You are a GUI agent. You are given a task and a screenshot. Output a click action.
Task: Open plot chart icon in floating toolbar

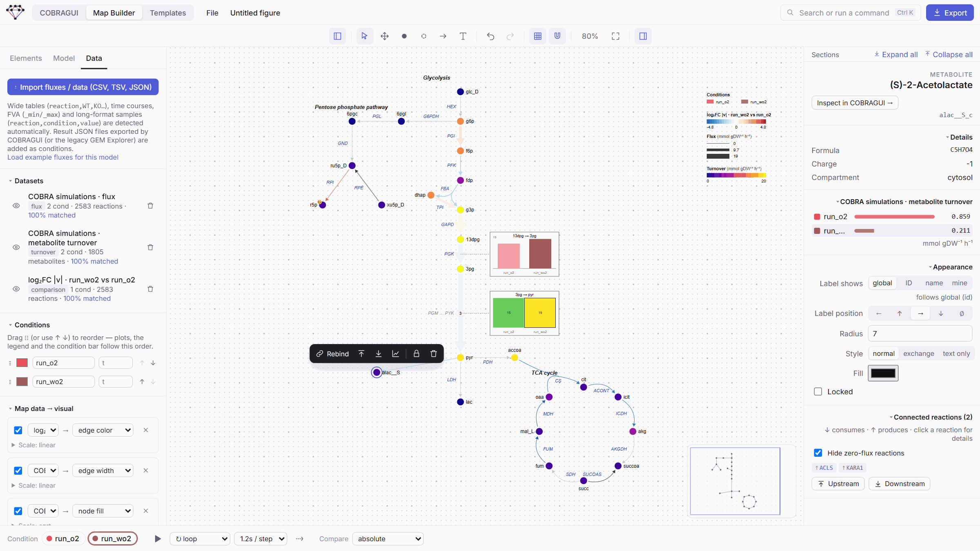[396, 353]
